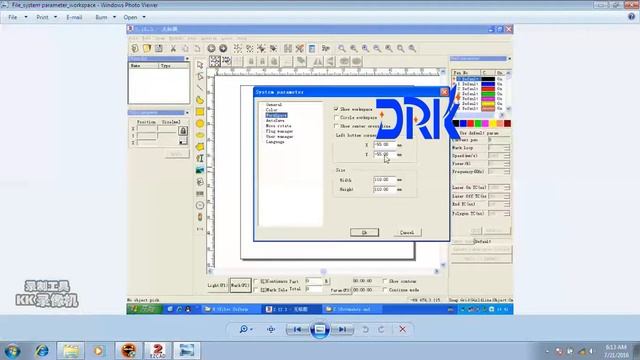The height and width of the screenshot is (360, 640).
Task: Click the Left bottom corner X field
Action: pos(384,144)
